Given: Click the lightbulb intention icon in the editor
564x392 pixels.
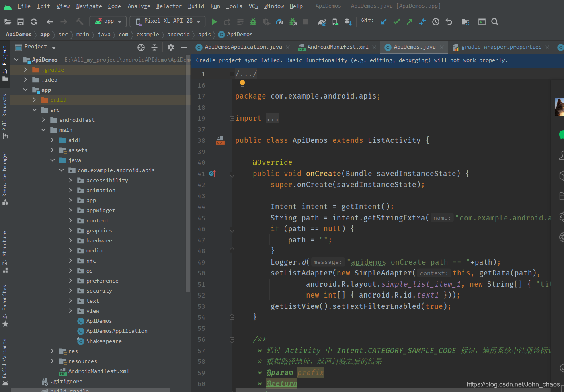Looking at the screenshot, I should coord(242,83).
